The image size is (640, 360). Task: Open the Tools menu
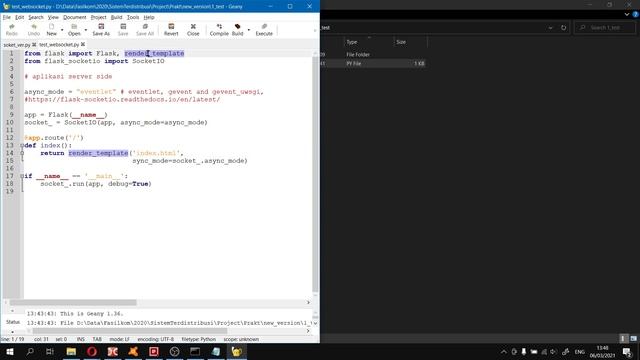(133, 17)
